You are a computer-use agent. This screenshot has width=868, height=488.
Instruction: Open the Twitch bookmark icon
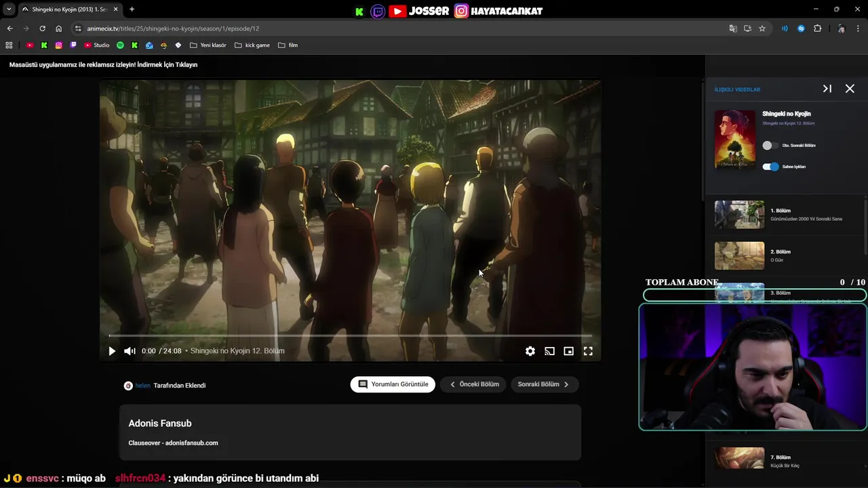[x=73, y=45]
